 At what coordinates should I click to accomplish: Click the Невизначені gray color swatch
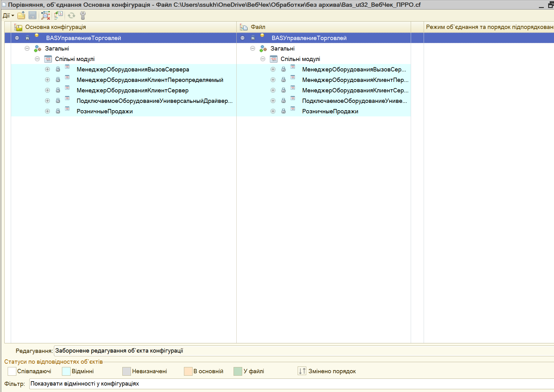pos(127,371)
